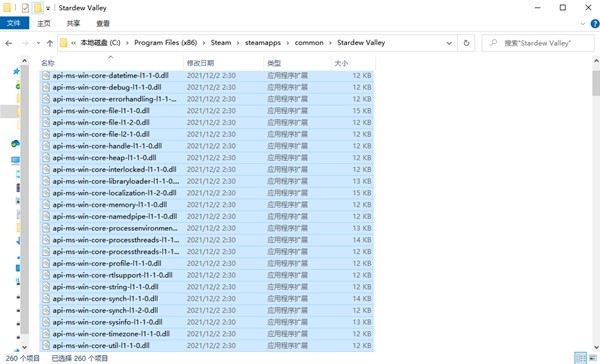Open the 文件 menu tab
This screenshot has height=364, width=600.
[14, 23]
